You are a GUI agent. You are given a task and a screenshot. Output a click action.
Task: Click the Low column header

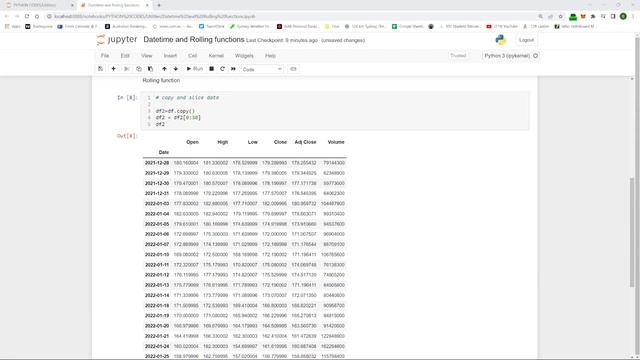(x=253, y=142)
